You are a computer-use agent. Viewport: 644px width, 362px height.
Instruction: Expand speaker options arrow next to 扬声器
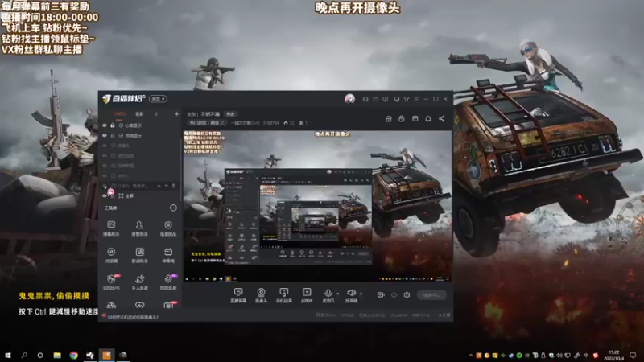361,294
